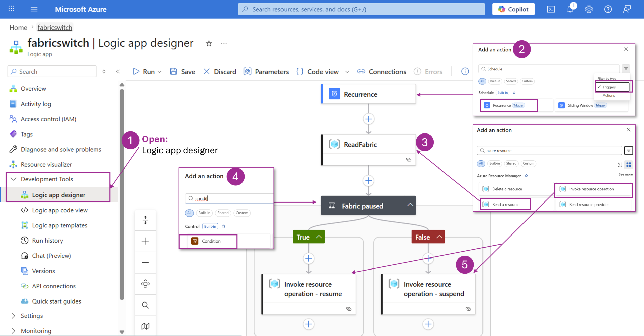This screenshot has width=644, height=336.
Task: Save the workflow
Action: pos(183,72)
